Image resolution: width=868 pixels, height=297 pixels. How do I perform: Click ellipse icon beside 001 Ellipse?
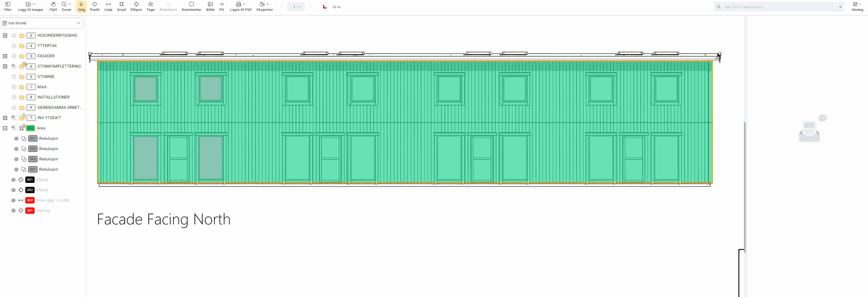21,180
